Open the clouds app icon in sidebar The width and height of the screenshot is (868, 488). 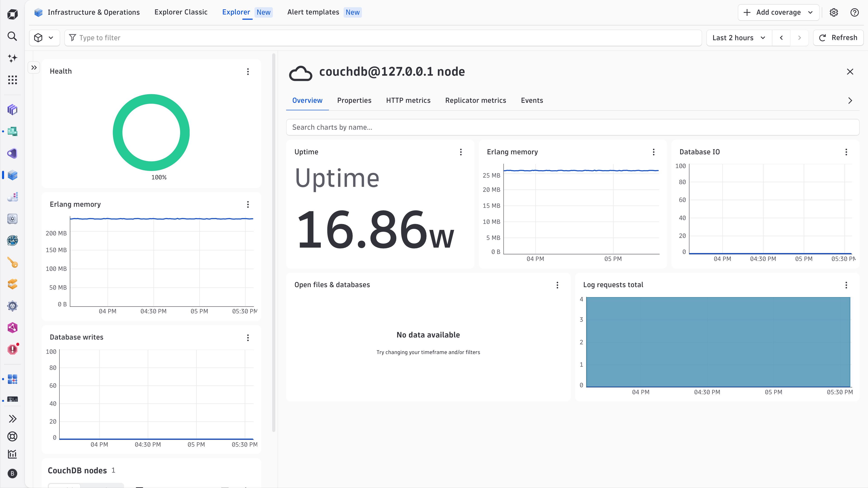(x=12, y=197)
